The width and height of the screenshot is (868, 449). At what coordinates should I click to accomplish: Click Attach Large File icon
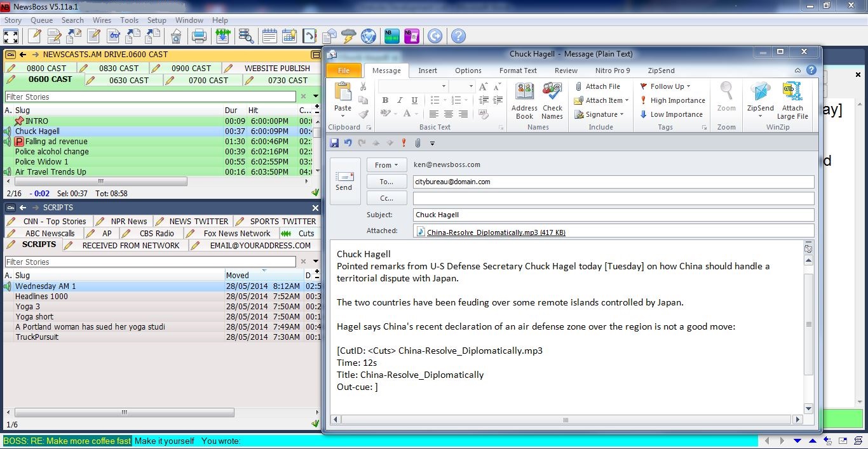[792, 101]
